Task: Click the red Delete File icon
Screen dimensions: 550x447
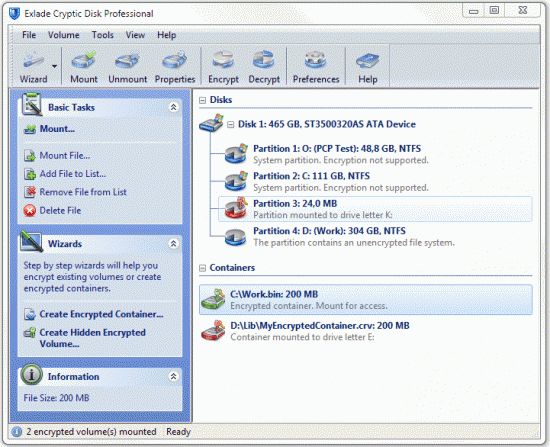Action: (x=30, y=211)
